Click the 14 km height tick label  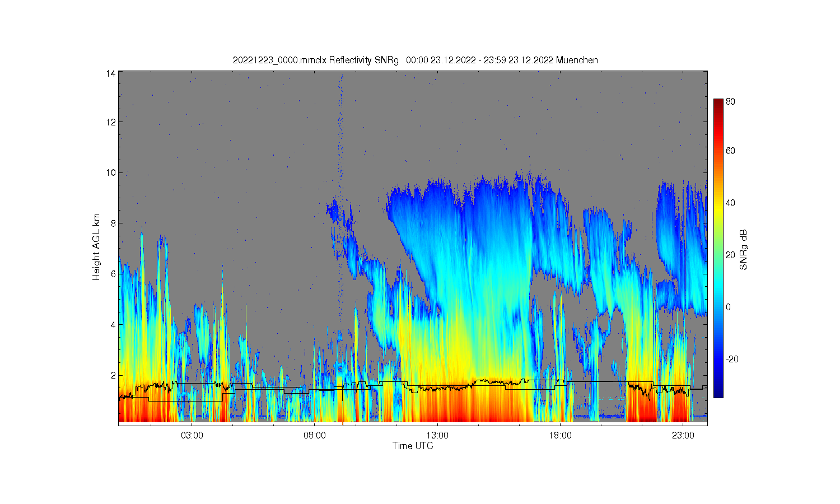[111, 73]
